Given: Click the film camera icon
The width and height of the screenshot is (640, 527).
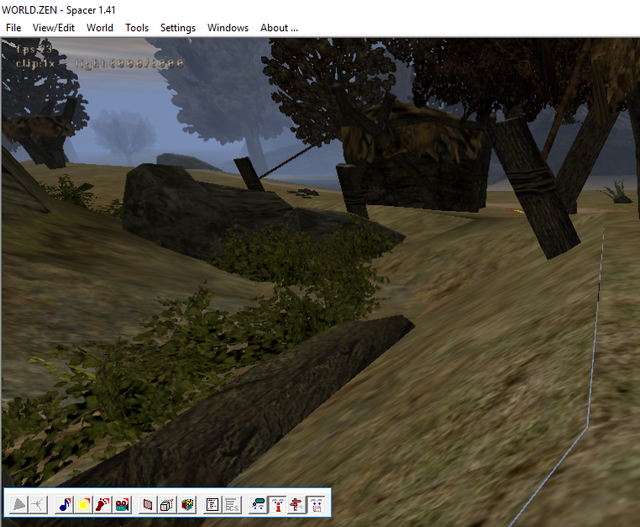Looking at the screenshot, I should pos(122,505).
